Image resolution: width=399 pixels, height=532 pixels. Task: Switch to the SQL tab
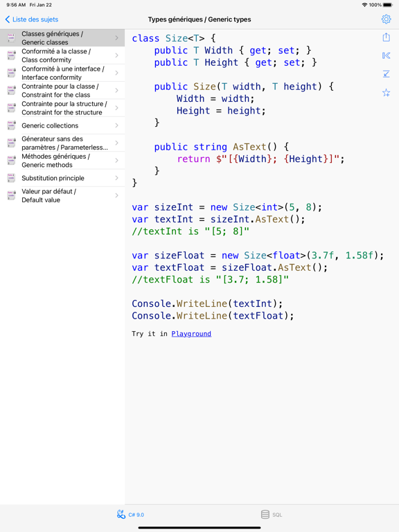pos(272,515)
